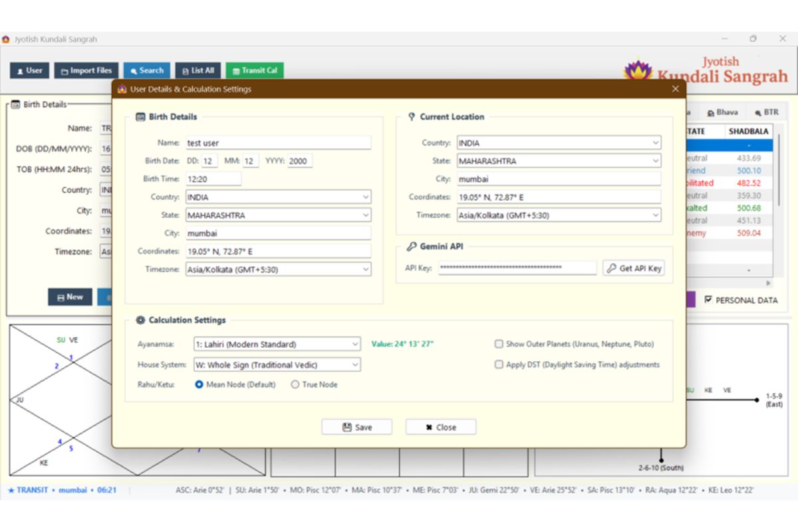Click the Shadbala value 500.68

tap(749, 208)
